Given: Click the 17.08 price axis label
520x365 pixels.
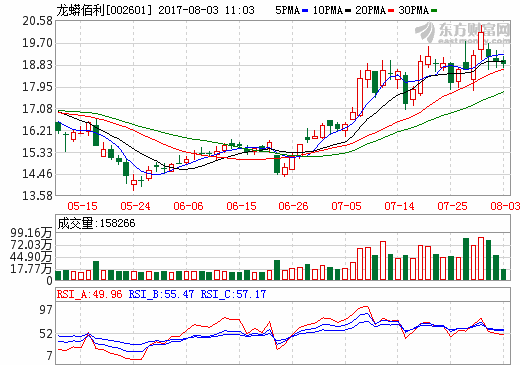Looking at the screenshot, I should point(37,109).
